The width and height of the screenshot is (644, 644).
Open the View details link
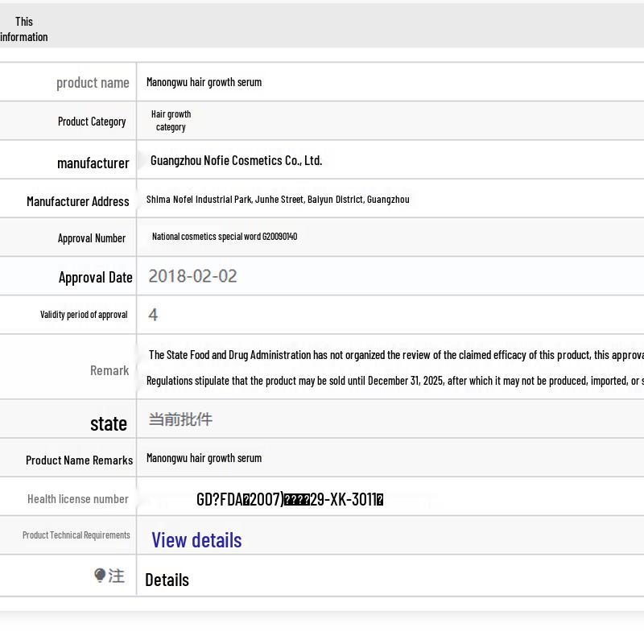(196, 539)
